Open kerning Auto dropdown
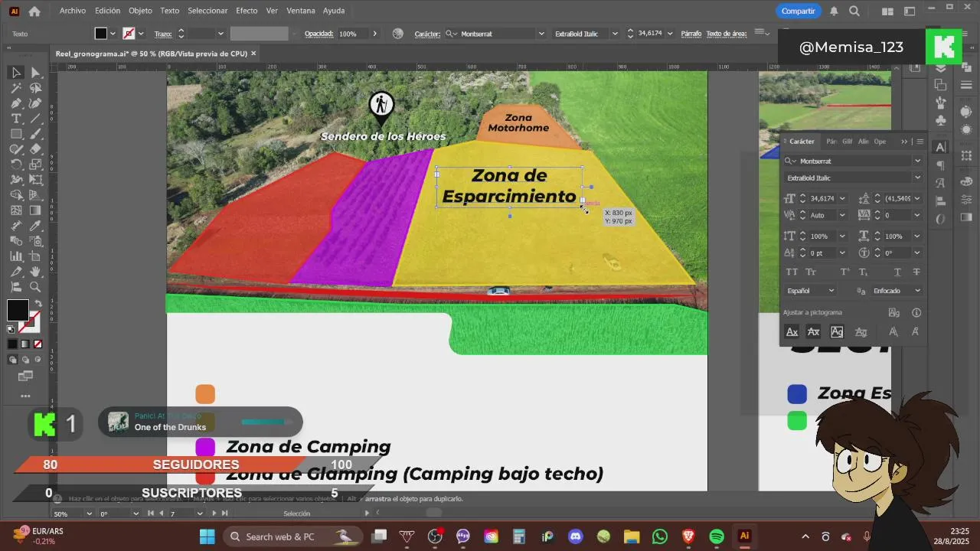The image size is (980, 551). pyautogui.click(x=842, y=216)
